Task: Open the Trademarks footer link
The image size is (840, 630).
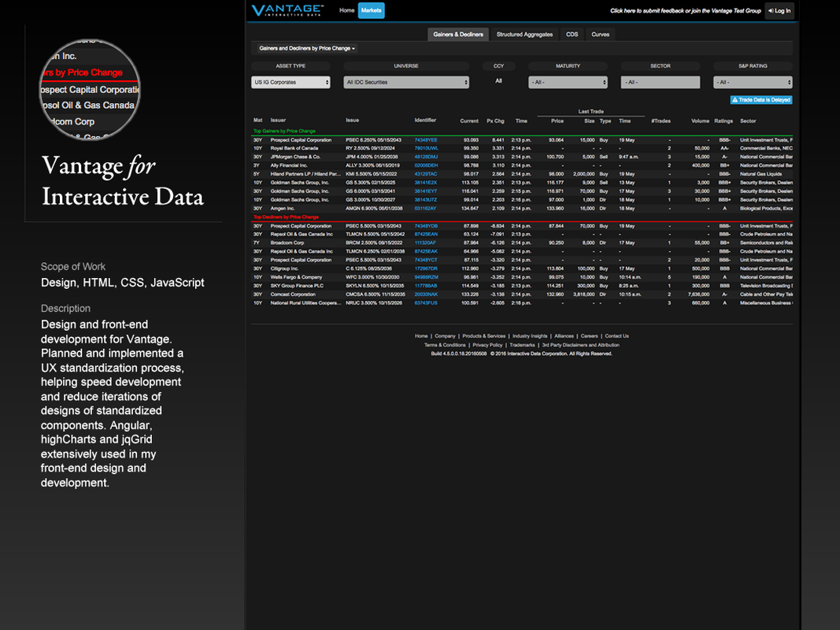Action: 522,345
